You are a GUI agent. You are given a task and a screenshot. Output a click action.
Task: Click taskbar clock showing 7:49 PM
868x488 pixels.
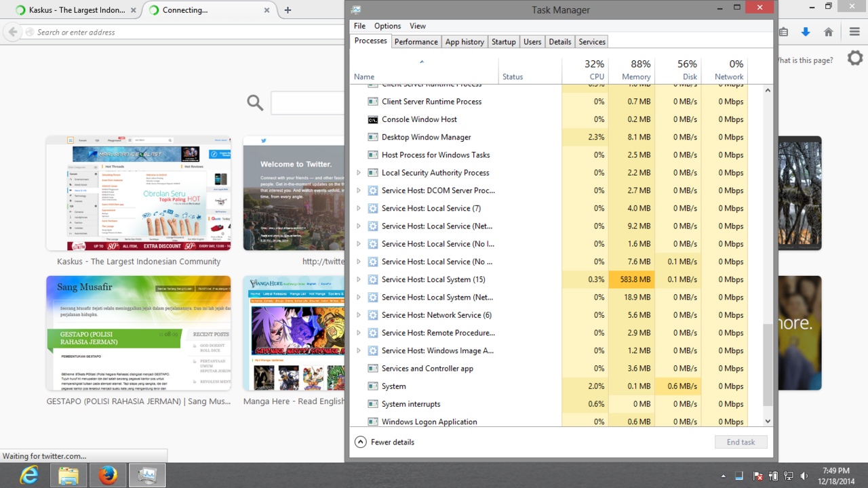(835, 476)
